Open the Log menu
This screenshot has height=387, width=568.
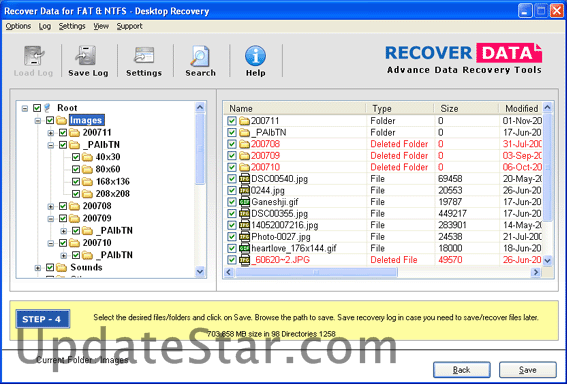(x=45, y=26)
